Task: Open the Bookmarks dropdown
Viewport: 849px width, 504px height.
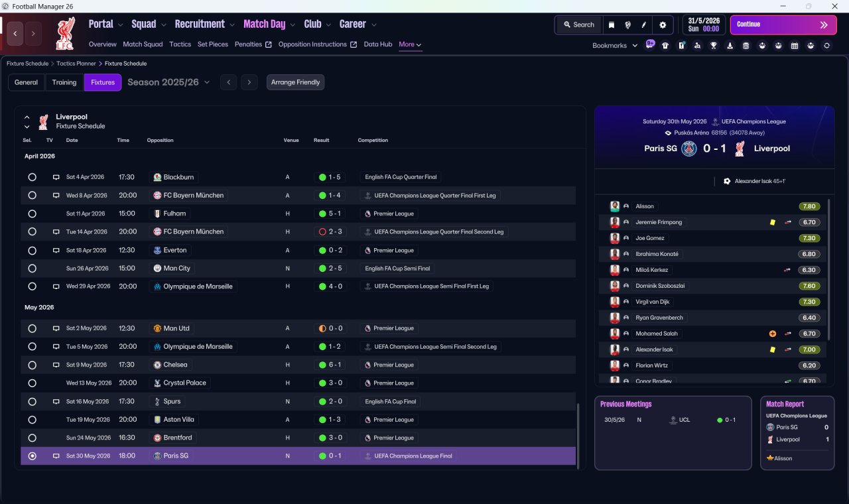Action: [615, 46]
